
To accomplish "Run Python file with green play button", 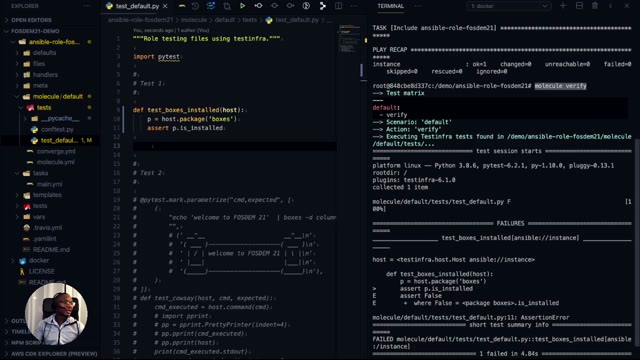I will click(x=242, y=6).
